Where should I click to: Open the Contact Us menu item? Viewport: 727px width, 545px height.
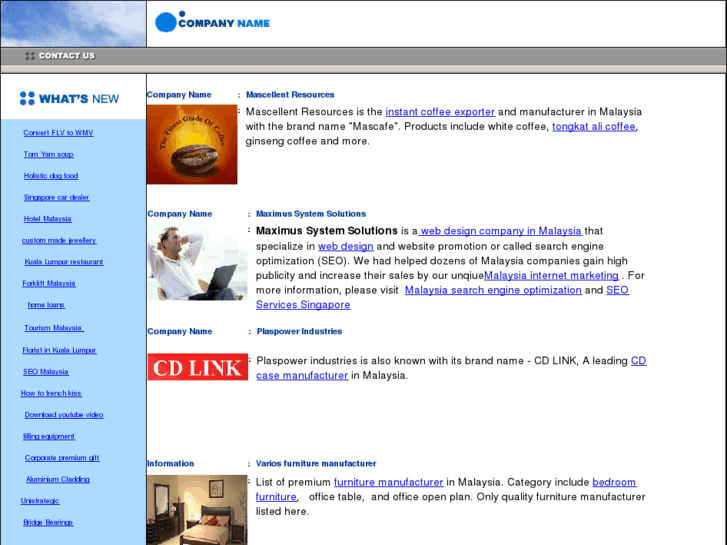click(x=67, y=56)
